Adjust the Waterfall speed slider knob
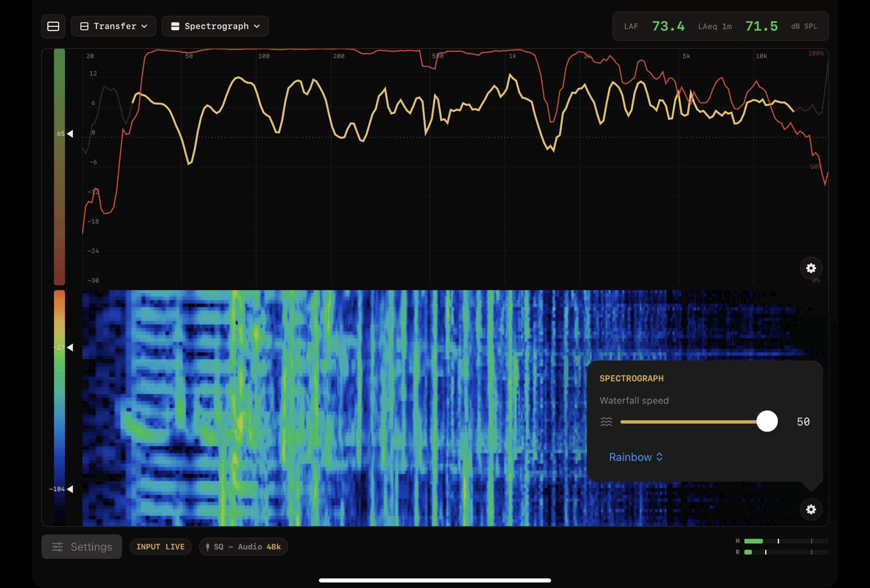This screenshot has width=870, height=588. tap(767, 421)
